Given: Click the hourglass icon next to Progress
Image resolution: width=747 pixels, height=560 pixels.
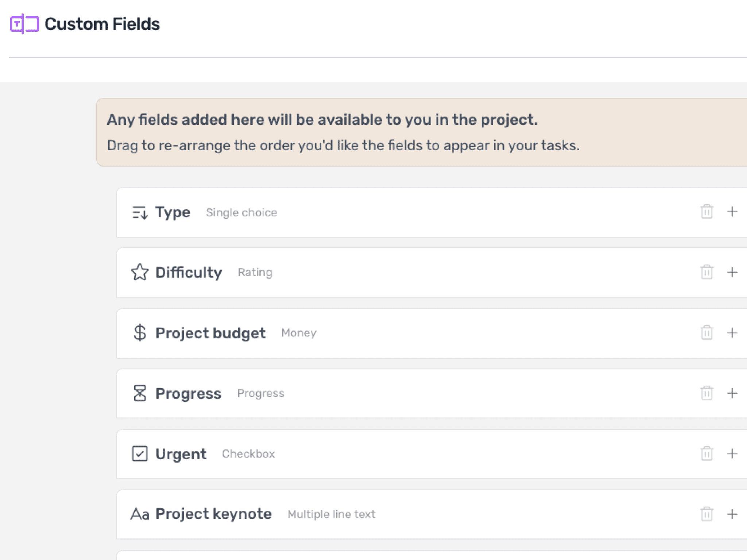Looking at the screenshot, I should click(x=140, y=393).
